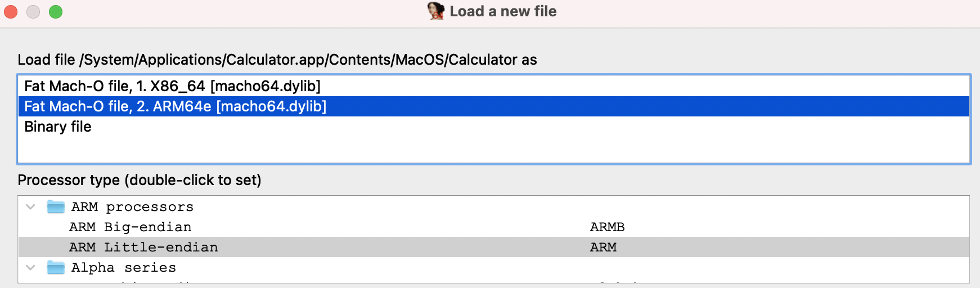
Task: Click ARM code in Little-endian row
Action: click(603, 247)
